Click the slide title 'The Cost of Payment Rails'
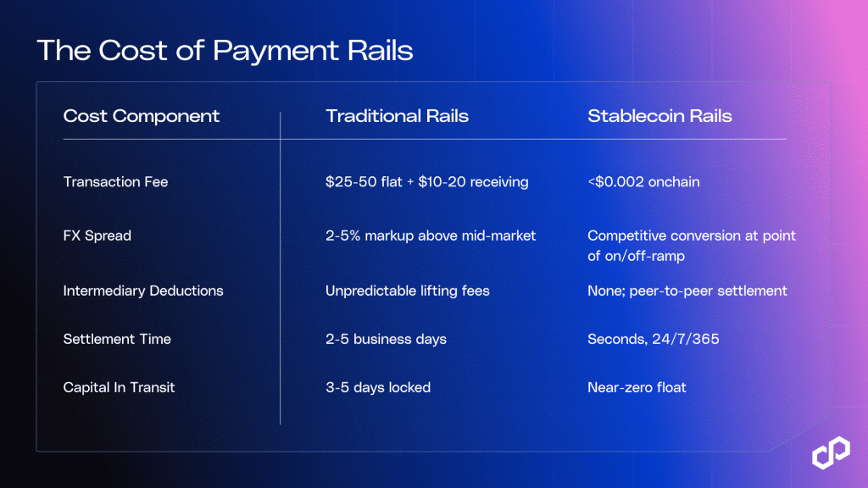Screen dimensions: 868x488 225,51
